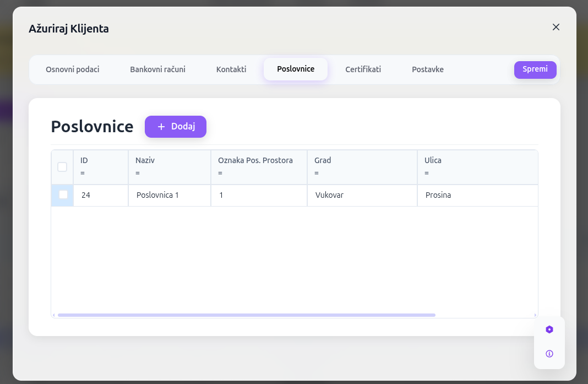Close the Ažuriraj Klijenta dialog
This screenshot has width=588, height=384.
556,27
